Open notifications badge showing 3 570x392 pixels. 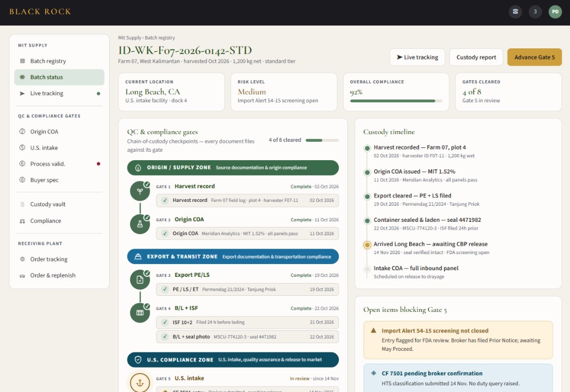tap(535, 12)
